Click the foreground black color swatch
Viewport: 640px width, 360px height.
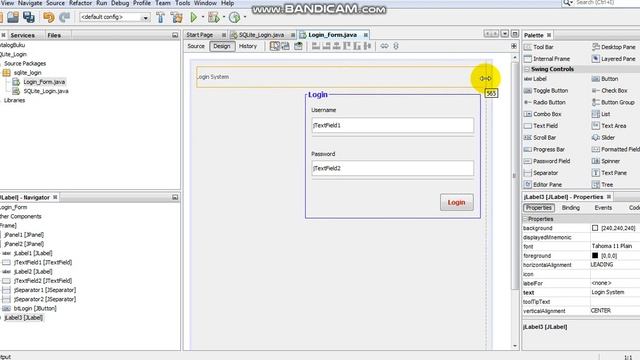(x=595, y=256)
